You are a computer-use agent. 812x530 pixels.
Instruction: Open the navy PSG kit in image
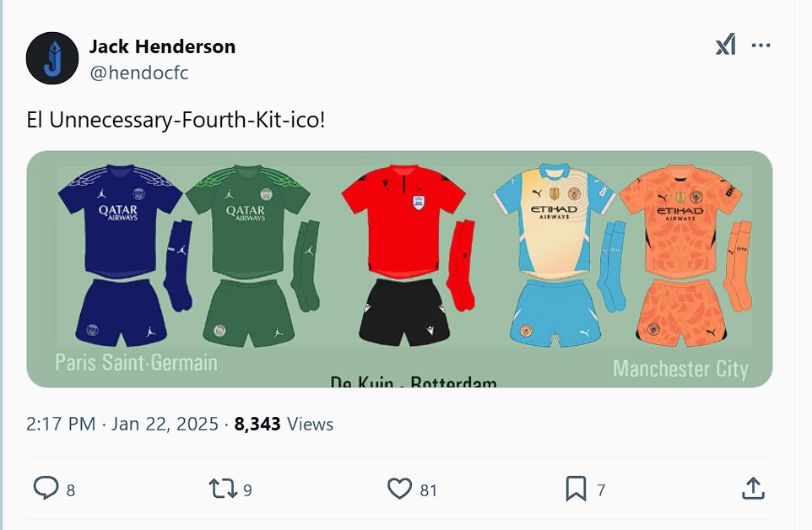tap(124, 255)
